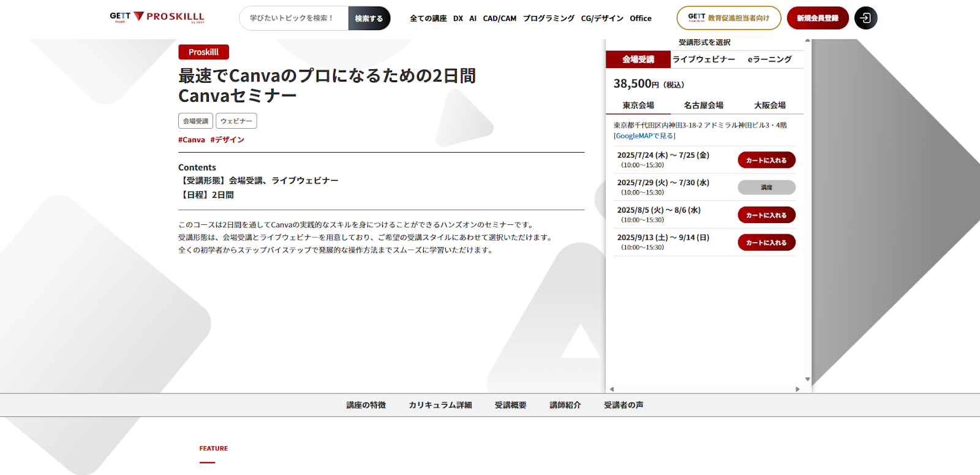Open the CAD/CAM category menu

(500, 18)
